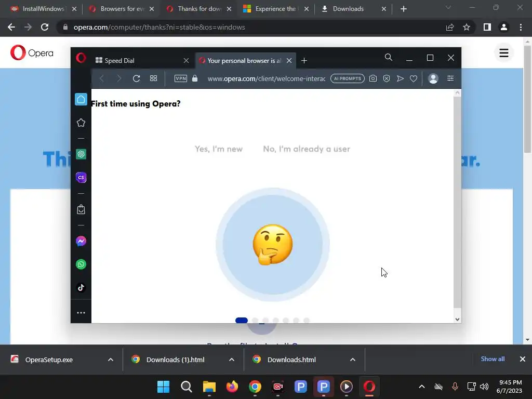
Task: Add page to bookmarks heart icon
Action: [413, 79]
